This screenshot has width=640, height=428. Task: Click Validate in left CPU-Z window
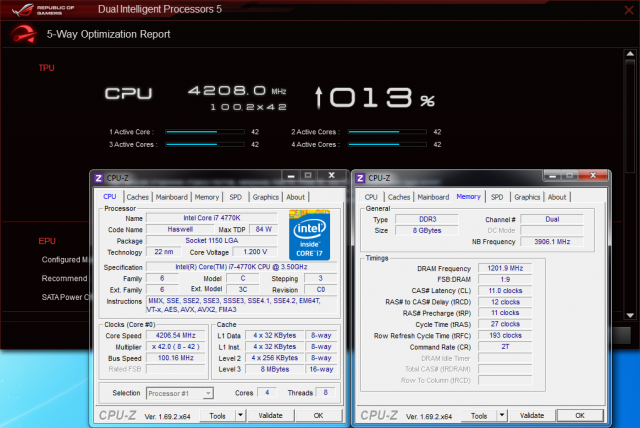point(270,415)
